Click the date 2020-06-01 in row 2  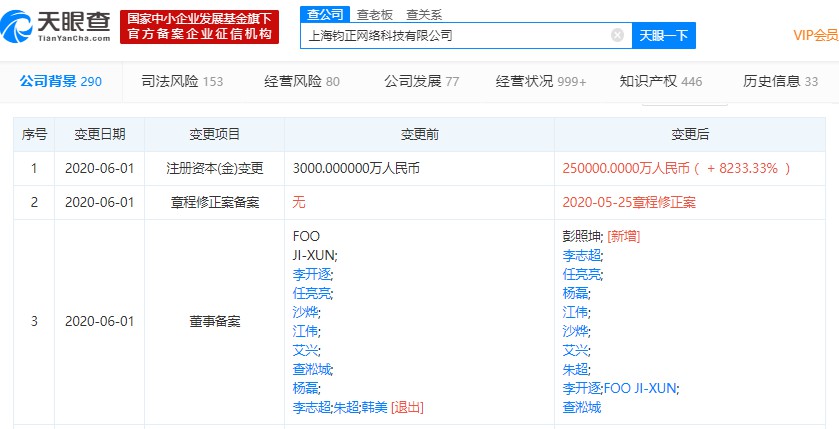[x=100, y=203]
